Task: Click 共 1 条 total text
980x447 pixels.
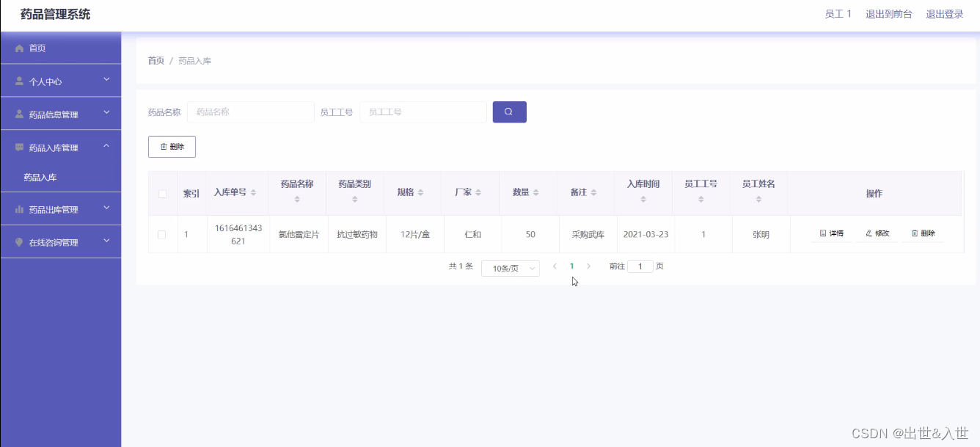Action: pos(461,266)
